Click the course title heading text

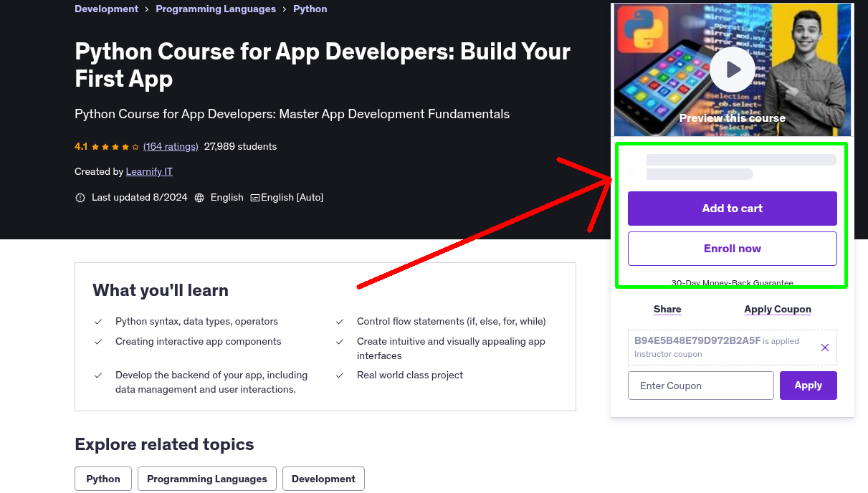click(x=323, y=65)
